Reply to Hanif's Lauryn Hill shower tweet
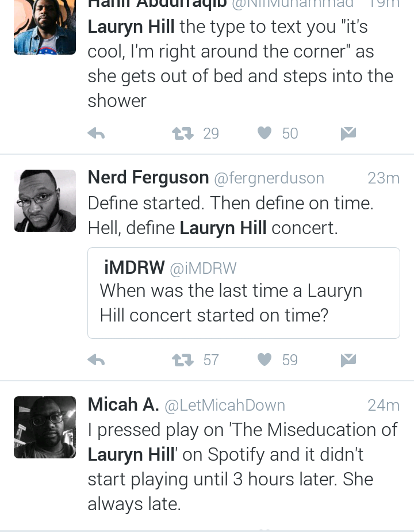The height and width of the screenshot is (532, 414). coord(97,133)
